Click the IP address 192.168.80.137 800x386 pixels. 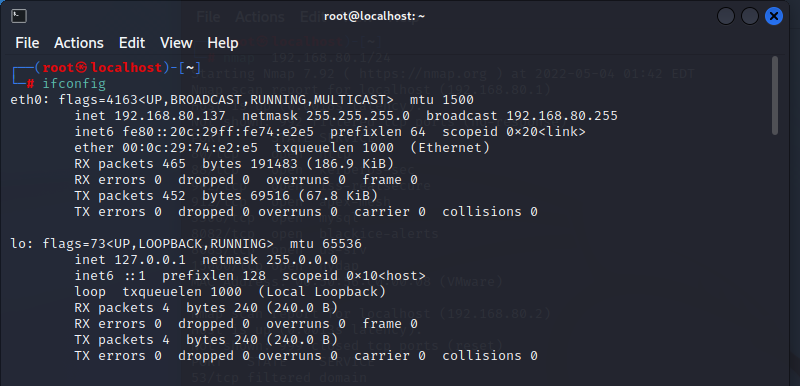tap(170, 116)
